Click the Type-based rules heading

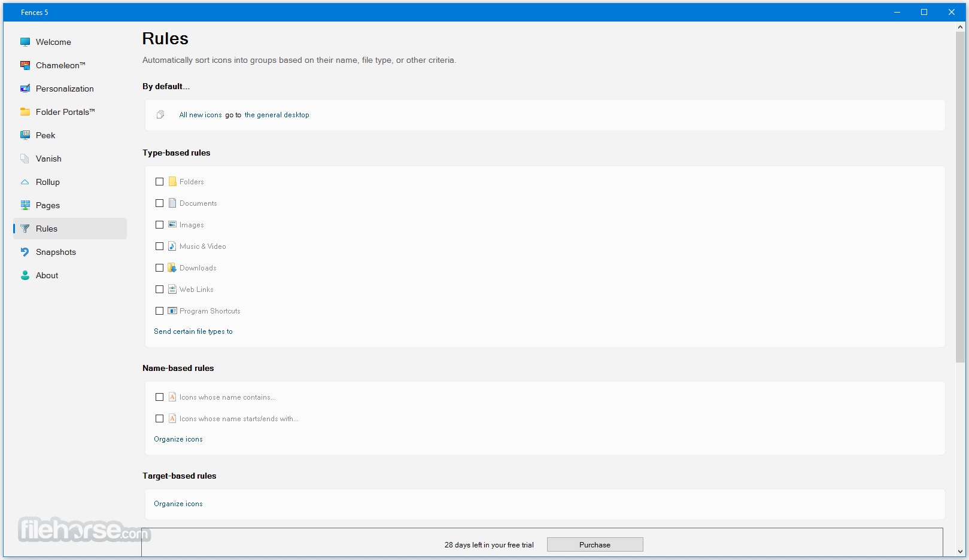pos(177,153)
